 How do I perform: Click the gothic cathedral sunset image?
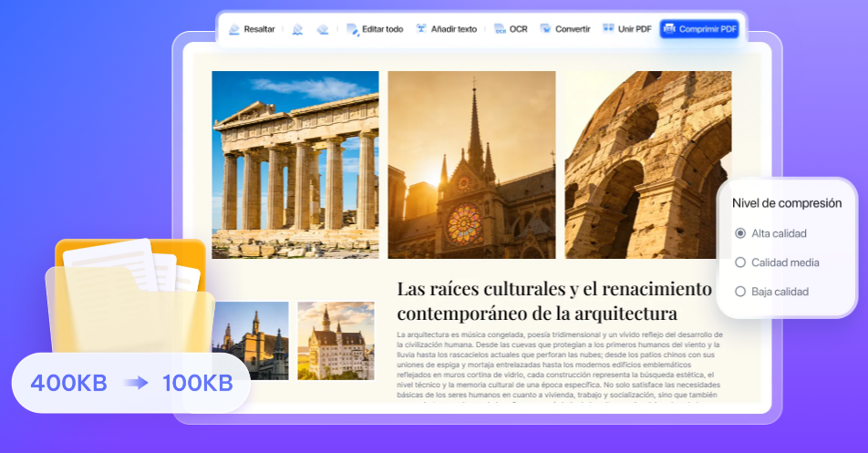471,165
